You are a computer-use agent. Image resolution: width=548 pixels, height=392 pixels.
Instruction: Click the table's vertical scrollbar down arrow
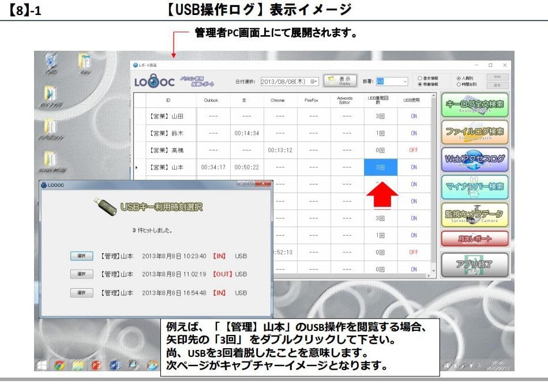click(434, 270)
